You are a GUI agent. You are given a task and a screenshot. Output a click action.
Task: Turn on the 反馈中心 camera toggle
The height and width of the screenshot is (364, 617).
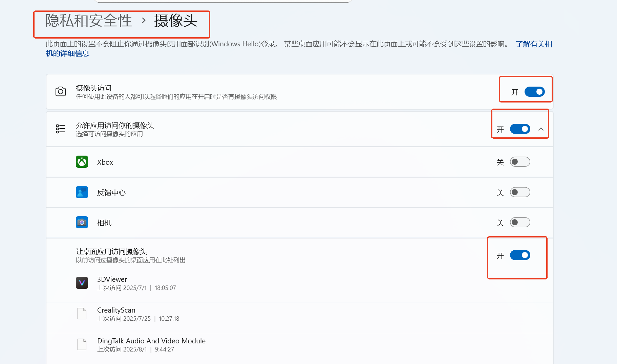pyautogui.click(x=520, y=192)
